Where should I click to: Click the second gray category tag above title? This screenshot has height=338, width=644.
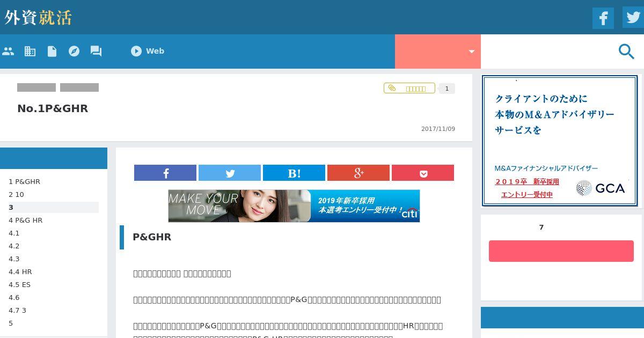pyautogui.click(x=79, y=87)
